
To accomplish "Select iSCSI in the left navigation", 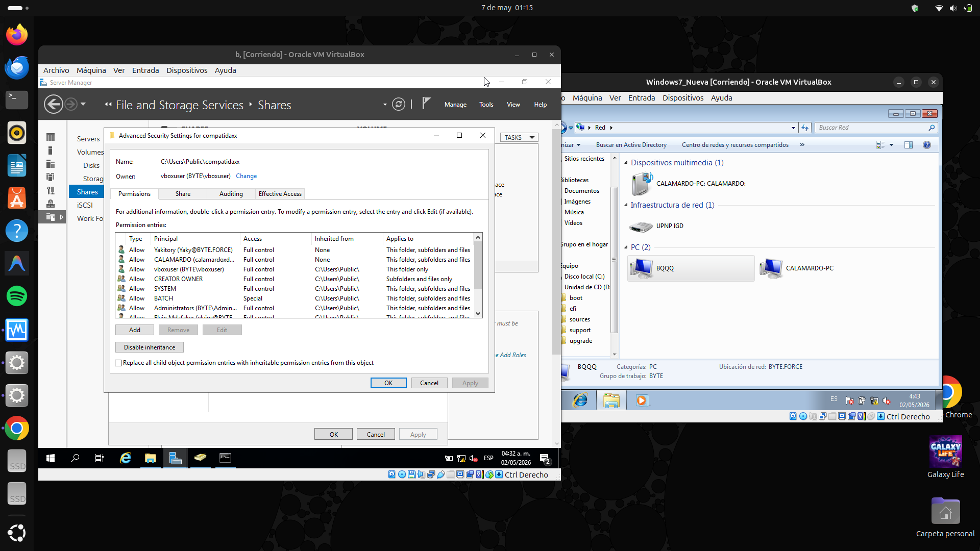I will click(85, 205).
